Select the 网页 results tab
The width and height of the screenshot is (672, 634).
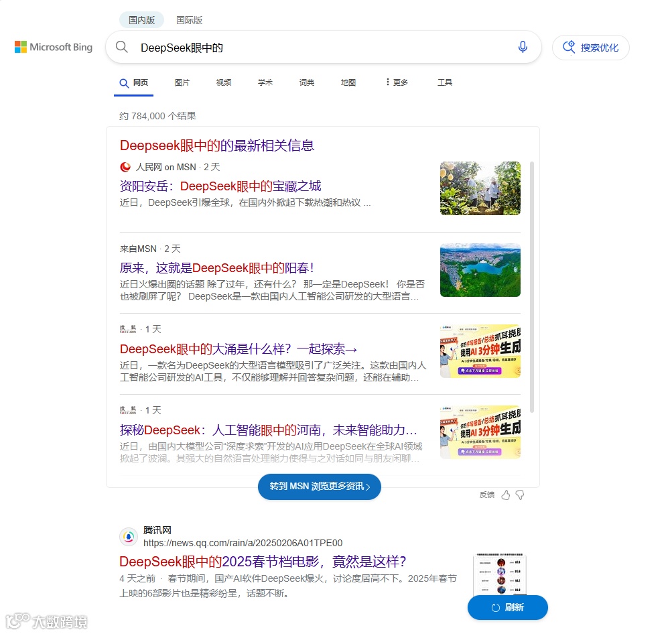point(134,82)
